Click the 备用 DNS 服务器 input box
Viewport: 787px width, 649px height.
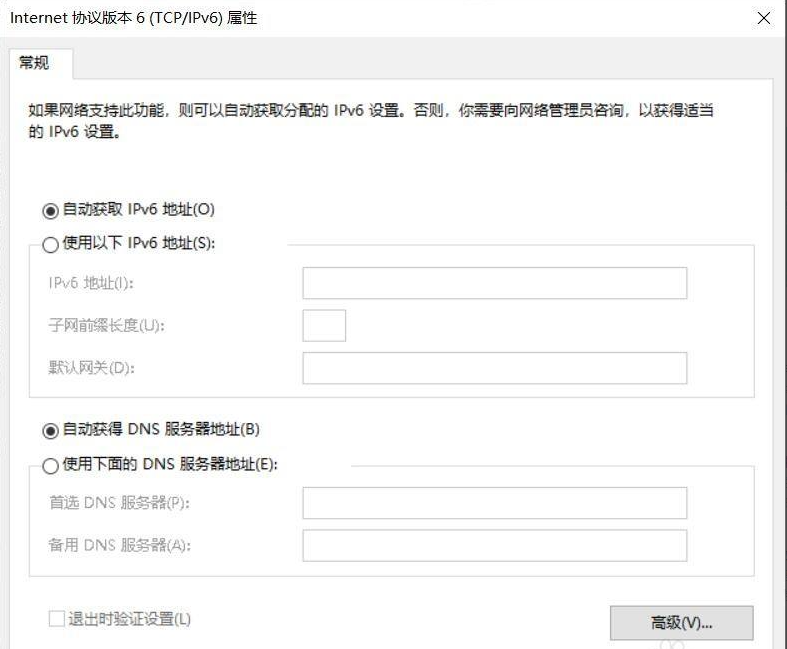tap(494, 546)
